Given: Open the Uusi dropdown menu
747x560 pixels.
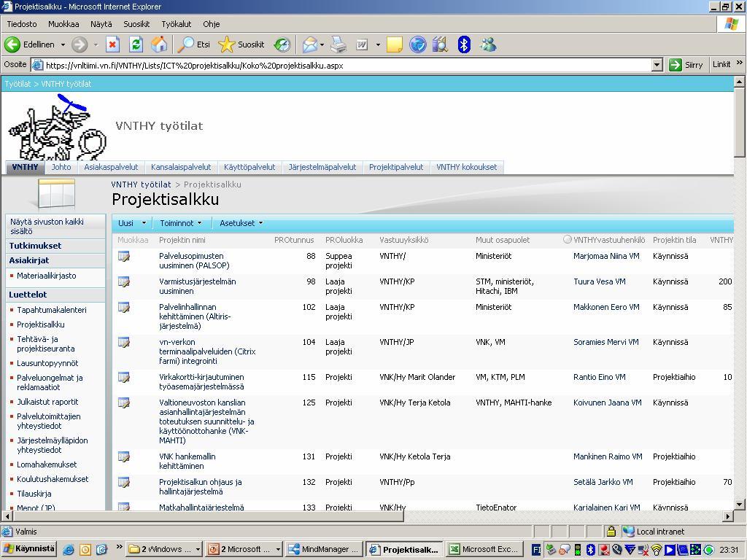Looking at the screenshot, I should pos(132,223).
